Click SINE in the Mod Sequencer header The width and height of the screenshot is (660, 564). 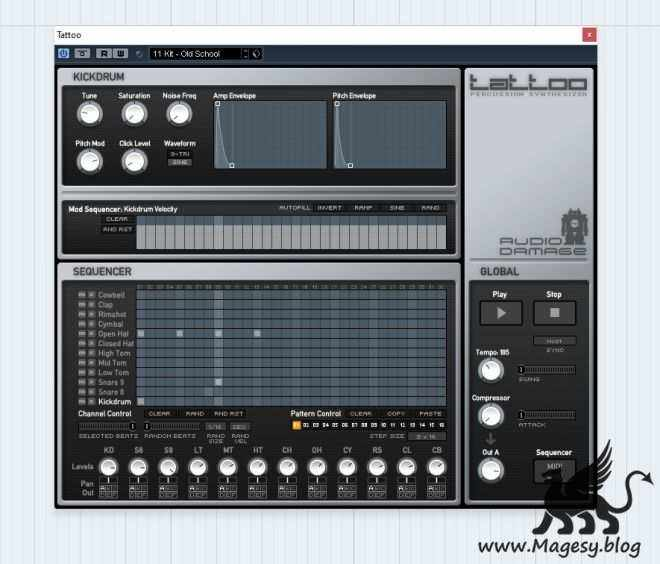pyautogui.click(x=397, y=208)
